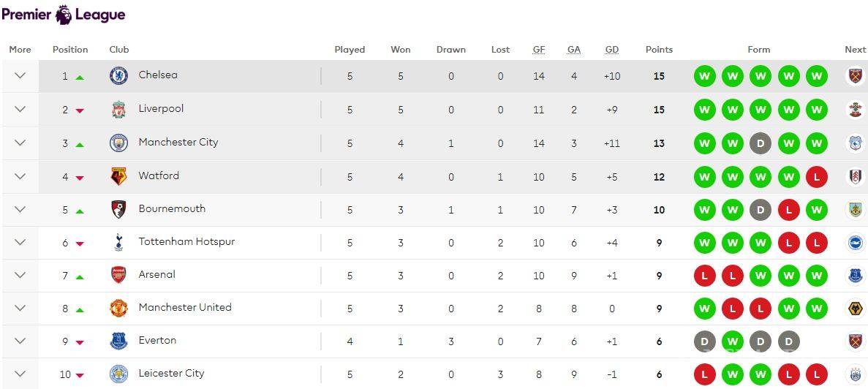Click the Watford club crest

pos(118,176)
